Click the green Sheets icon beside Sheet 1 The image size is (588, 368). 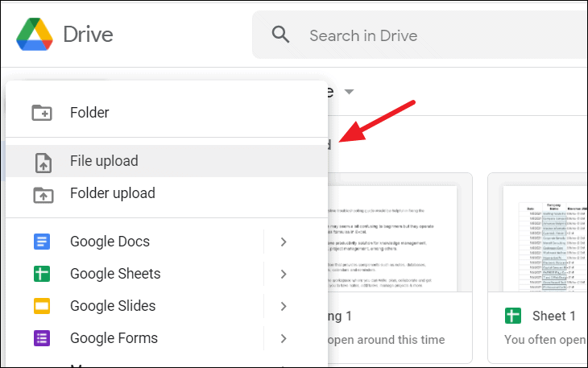click(x=512, y=316)
